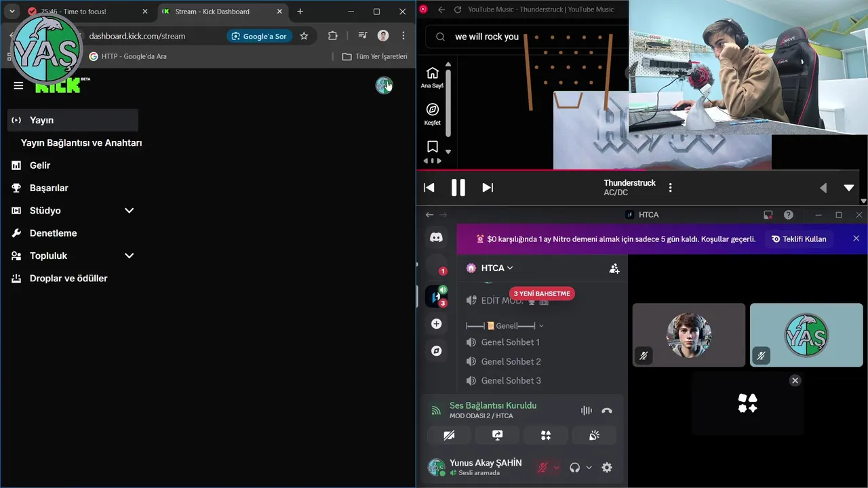Open Chrome media controls icon

pos(363,36)
